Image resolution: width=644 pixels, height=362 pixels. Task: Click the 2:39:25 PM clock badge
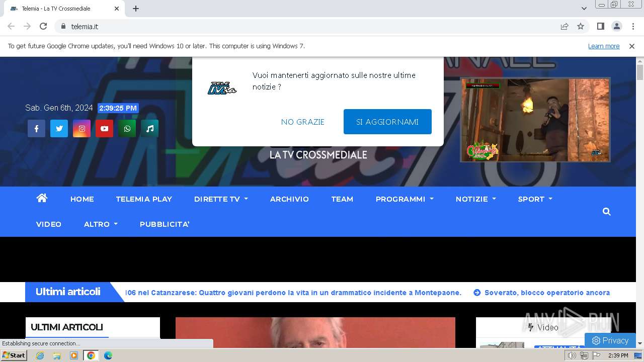pos(118,108)
